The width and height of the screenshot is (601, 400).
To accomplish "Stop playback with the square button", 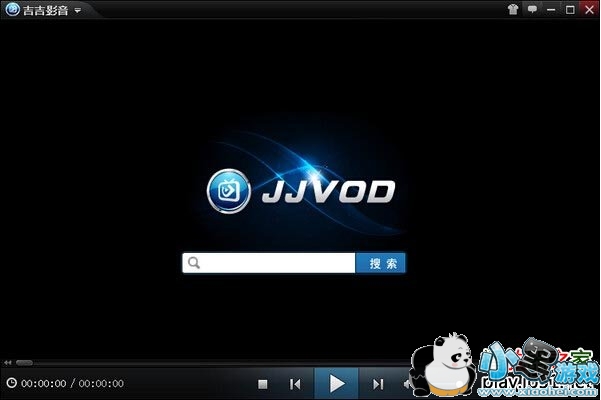I will click(x=263, y=384).
